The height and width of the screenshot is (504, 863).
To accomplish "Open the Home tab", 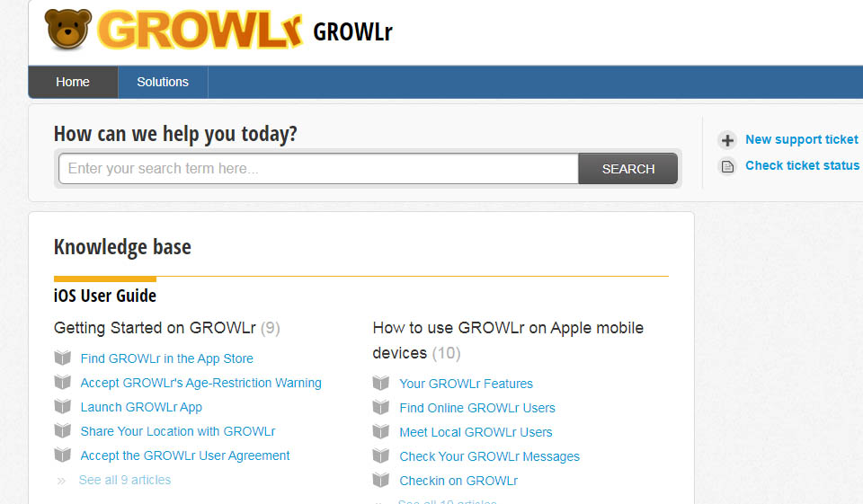I will coord(73,82).
